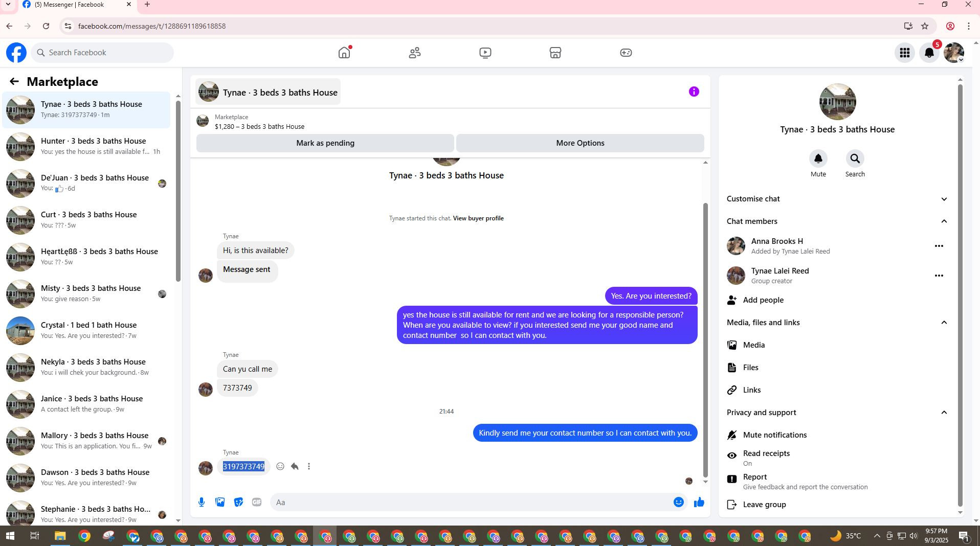Click Anna Brooks H member name

[x=777, y=241]
